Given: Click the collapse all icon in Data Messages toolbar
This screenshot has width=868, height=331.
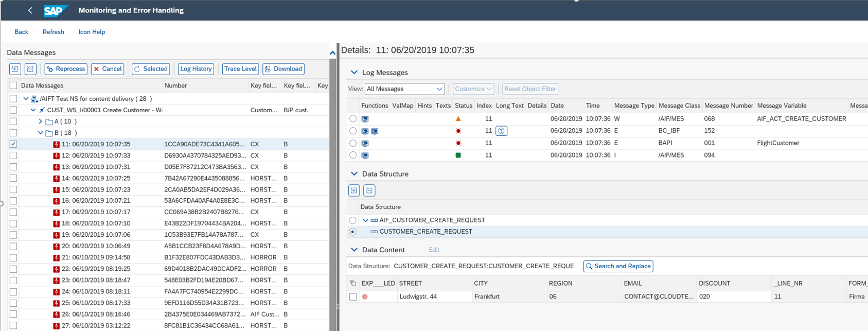Looking at the screenshot, I should (30, 69).
